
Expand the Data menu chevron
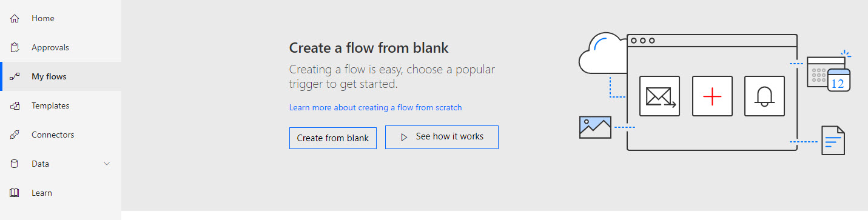(x=107, y=164)
